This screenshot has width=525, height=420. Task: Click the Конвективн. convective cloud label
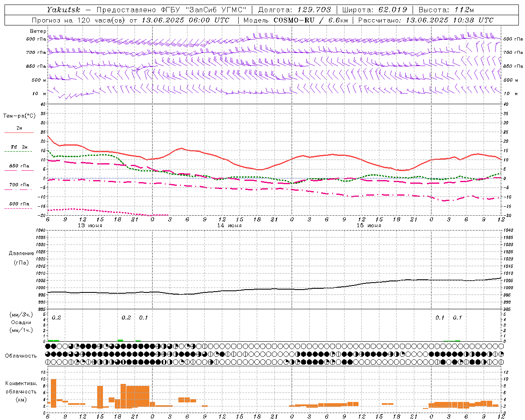(x=21, y=383)
